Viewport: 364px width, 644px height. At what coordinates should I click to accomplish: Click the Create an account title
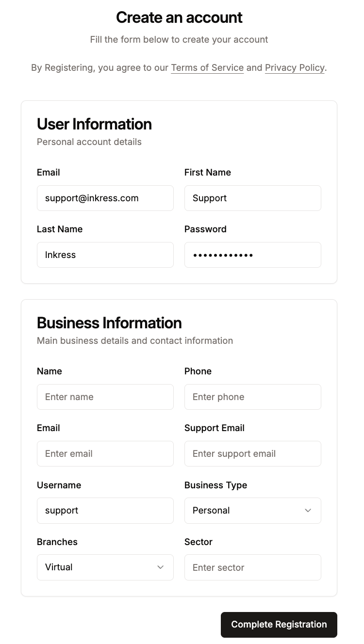pos(179,17)
